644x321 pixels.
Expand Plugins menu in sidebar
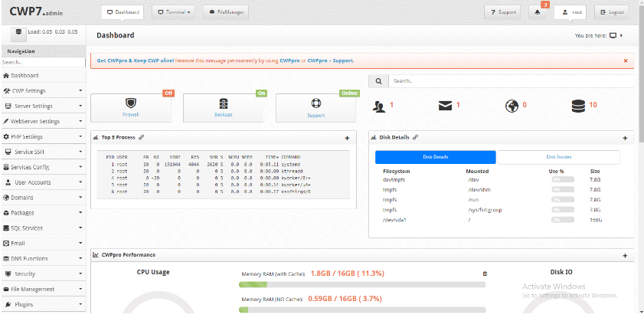pos(43,305)
